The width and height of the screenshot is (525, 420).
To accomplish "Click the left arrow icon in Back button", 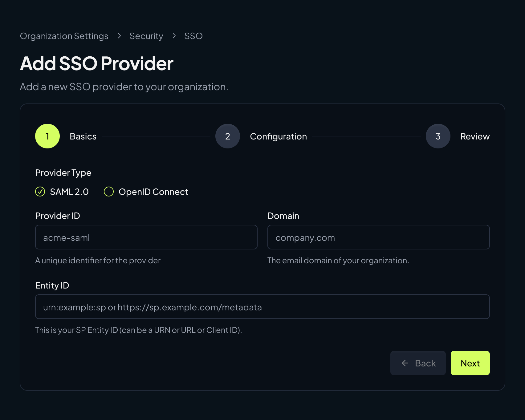I will [x=405, y=363].
